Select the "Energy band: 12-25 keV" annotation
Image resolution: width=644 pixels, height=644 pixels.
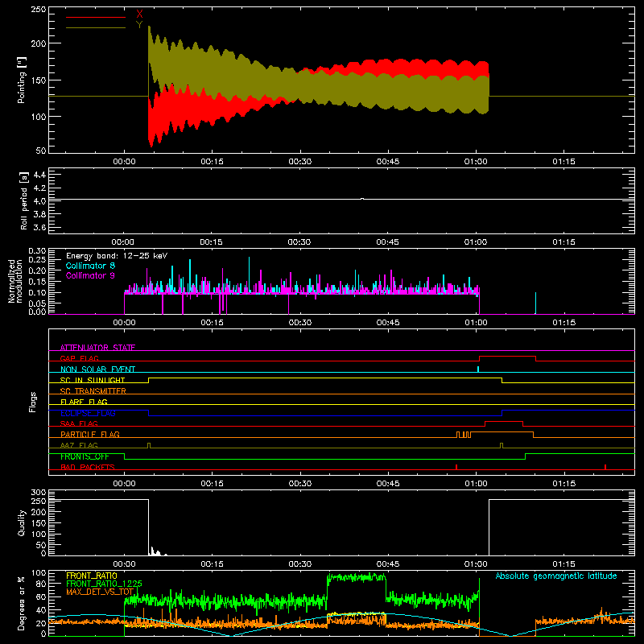tap(117, 256)
